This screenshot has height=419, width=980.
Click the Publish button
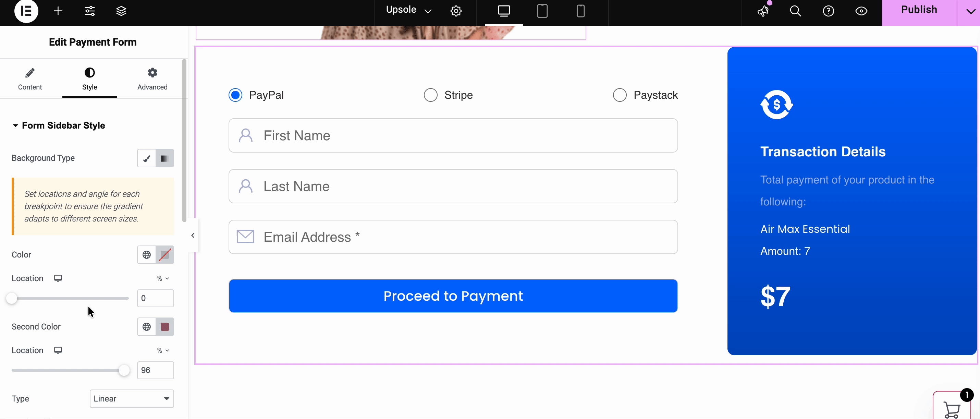(x=919, y=10)
